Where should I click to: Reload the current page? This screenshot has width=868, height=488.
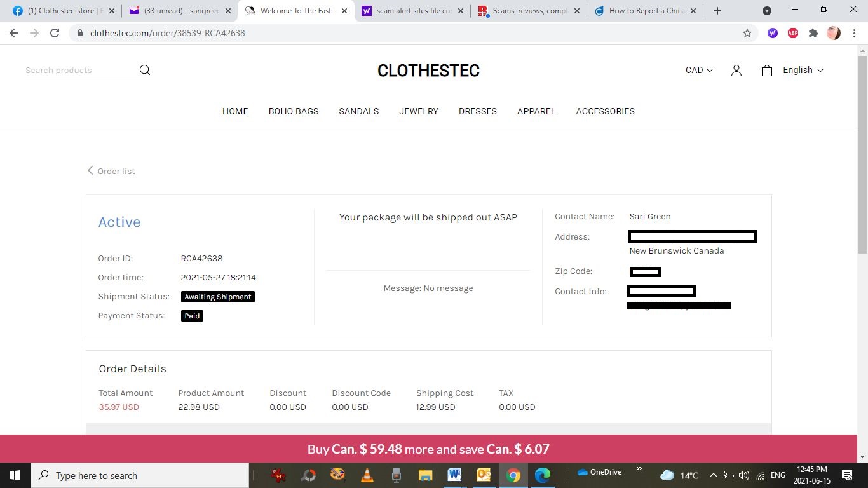click(55, 33)
